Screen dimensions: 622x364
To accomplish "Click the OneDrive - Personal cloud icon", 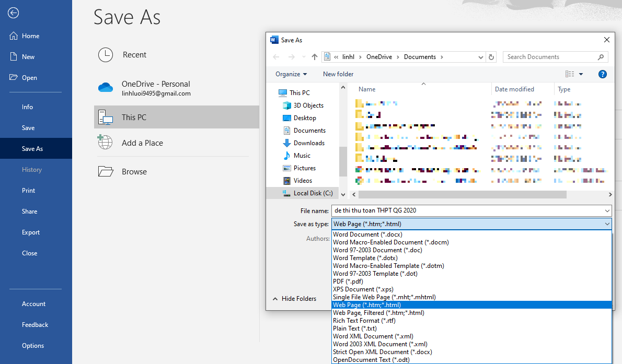I will coord(106,88).
